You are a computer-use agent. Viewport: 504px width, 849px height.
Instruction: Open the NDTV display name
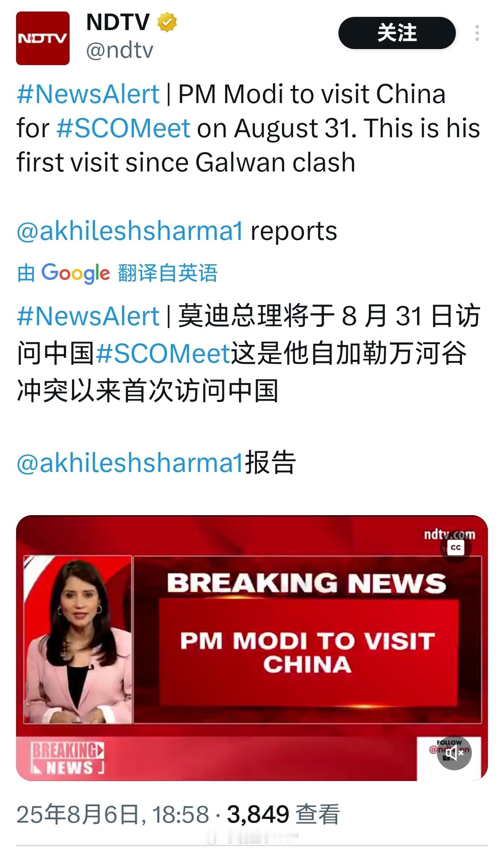pyautogui.click(x=118, y=22)
